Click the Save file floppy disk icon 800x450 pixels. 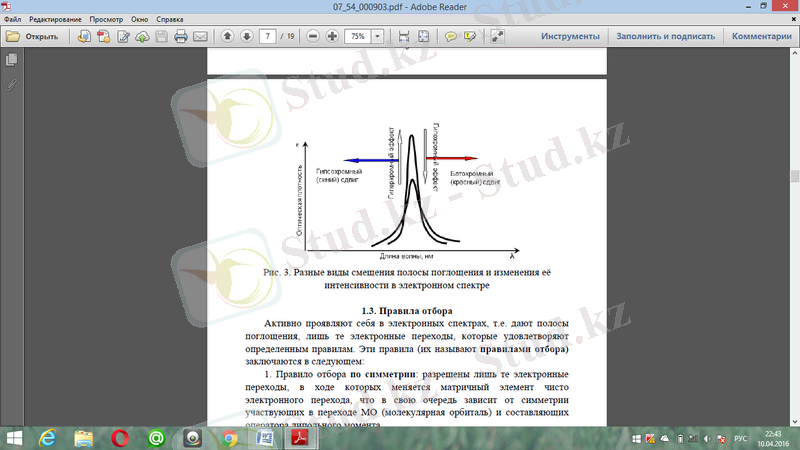(x=162, y=37)
